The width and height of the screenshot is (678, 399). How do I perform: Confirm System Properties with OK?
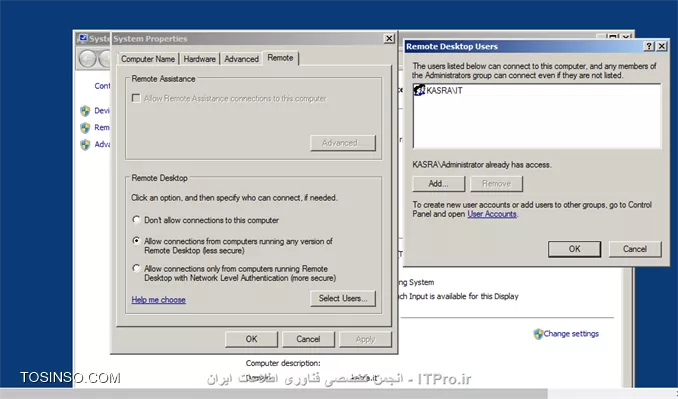(251, 339)
